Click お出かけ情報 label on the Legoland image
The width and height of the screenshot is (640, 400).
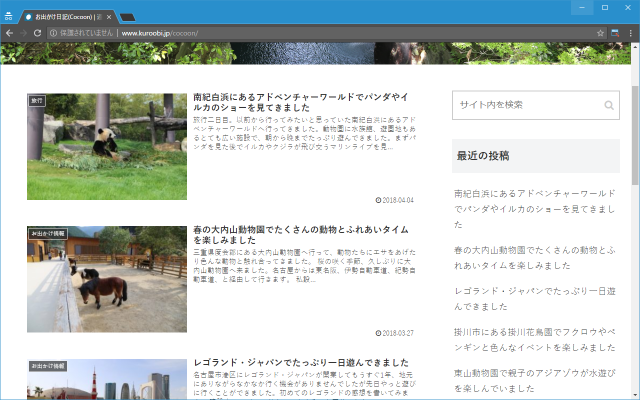(x=48, y=366)
